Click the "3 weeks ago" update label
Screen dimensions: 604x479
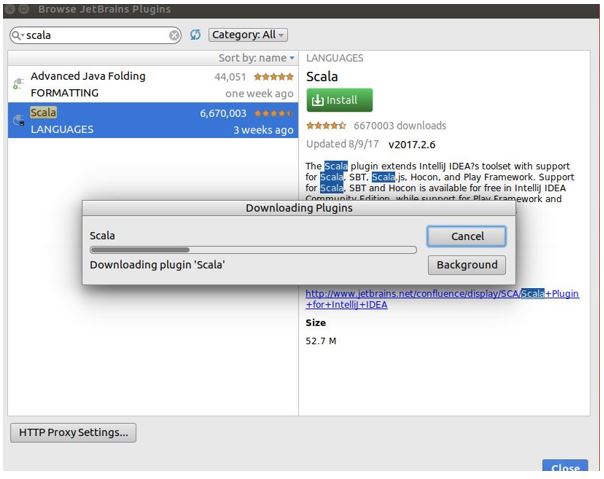point(263,130)
